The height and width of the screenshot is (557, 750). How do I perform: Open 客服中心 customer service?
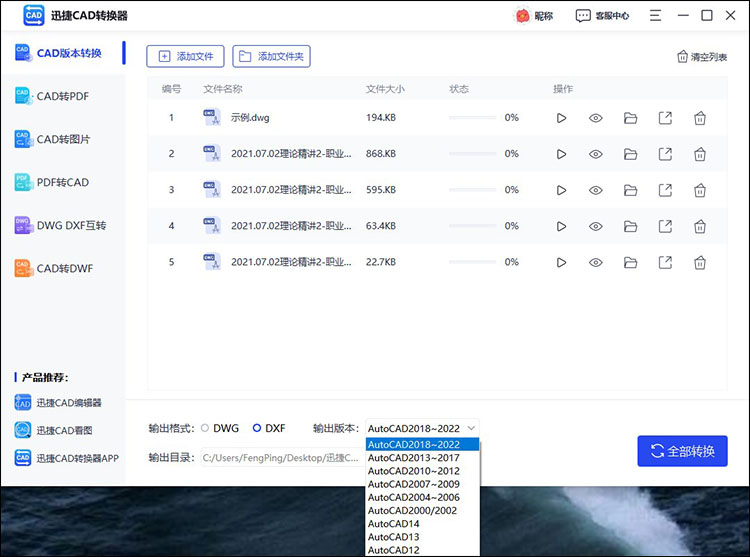(x=602, y=16)
